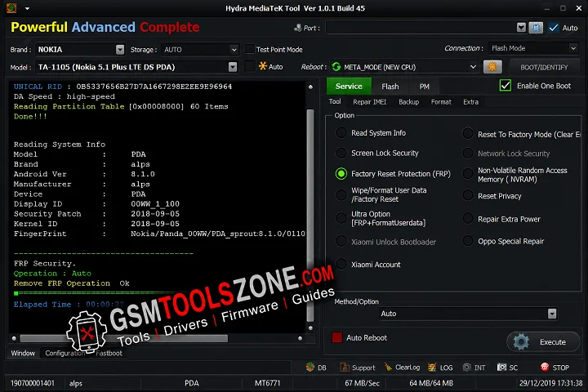
Task: Select Xiaomi Account option
Action: [x=341, y=264]
